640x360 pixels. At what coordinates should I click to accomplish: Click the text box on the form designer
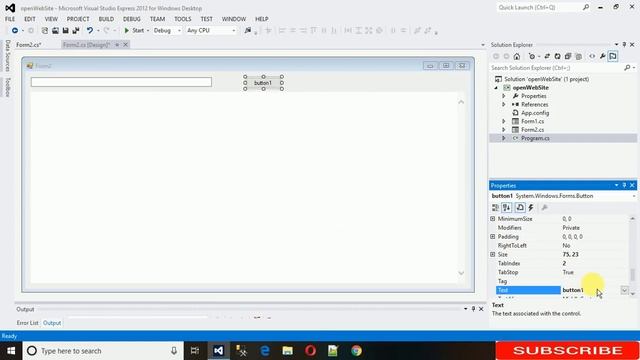(121, 82)
